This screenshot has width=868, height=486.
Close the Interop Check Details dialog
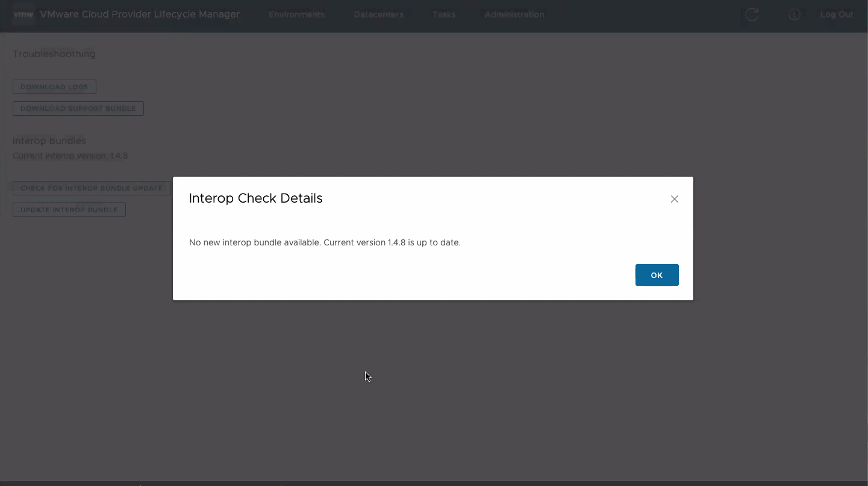675,199
